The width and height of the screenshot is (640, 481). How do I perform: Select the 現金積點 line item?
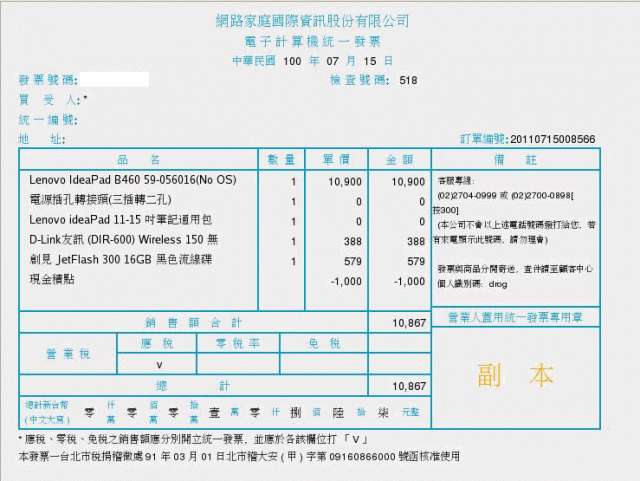(x=52, y=279)
